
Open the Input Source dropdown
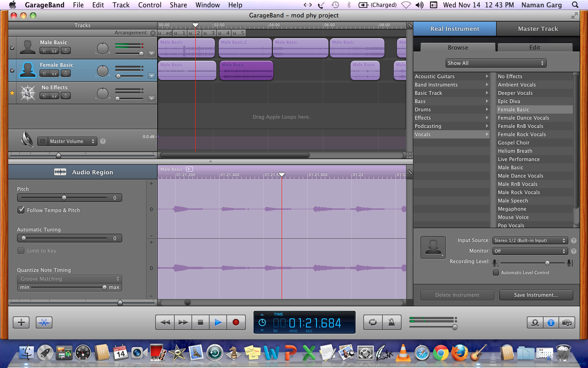530,241
